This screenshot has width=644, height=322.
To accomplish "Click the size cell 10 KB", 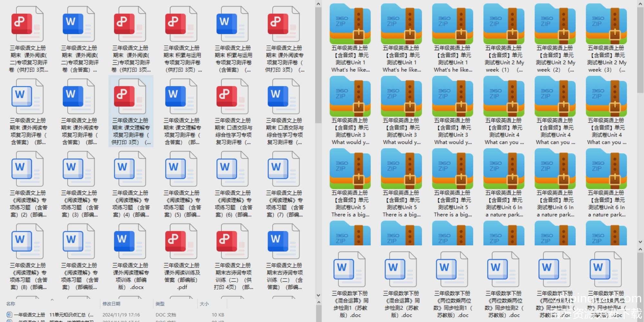I will (x=218, y=315).
